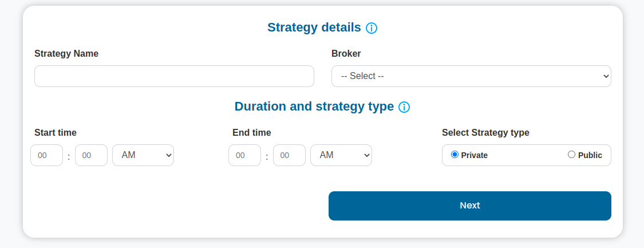Click the Start time hour field
This screenshot has width=644, height=248.
pos(47,155)
